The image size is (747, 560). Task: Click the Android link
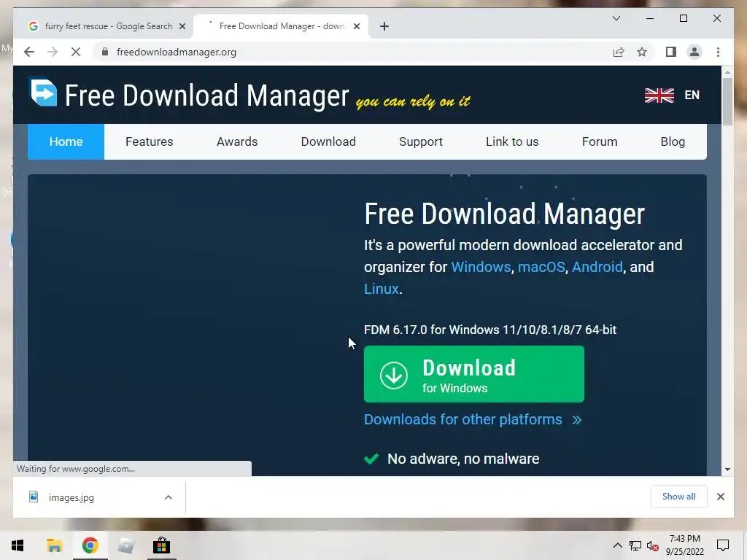pos(597,267)
